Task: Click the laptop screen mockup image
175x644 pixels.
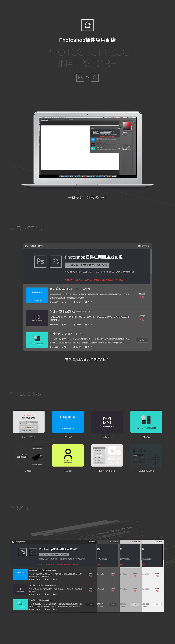Action: point(87,147)
